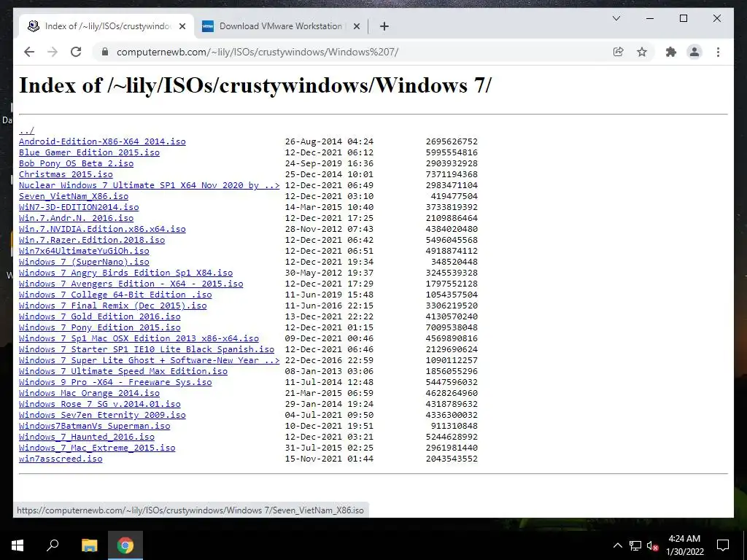Viewport: 747px width, 560px height.
Task: Click Windows 7 Final Remix (Dec 2015) link
Action: point(113,306)
